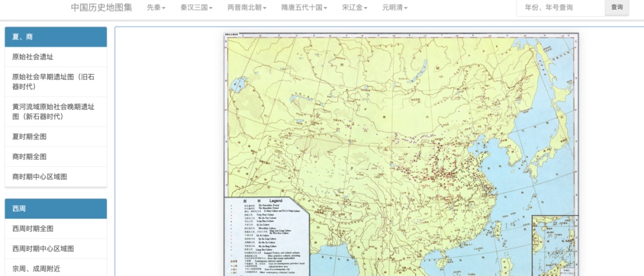Expand the 秦汉三国 dropdown menu

click(196, 7)
